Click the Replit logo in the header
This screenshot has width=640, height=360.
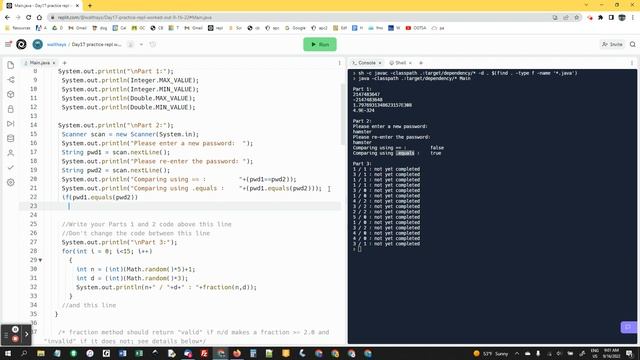[21, 44]
